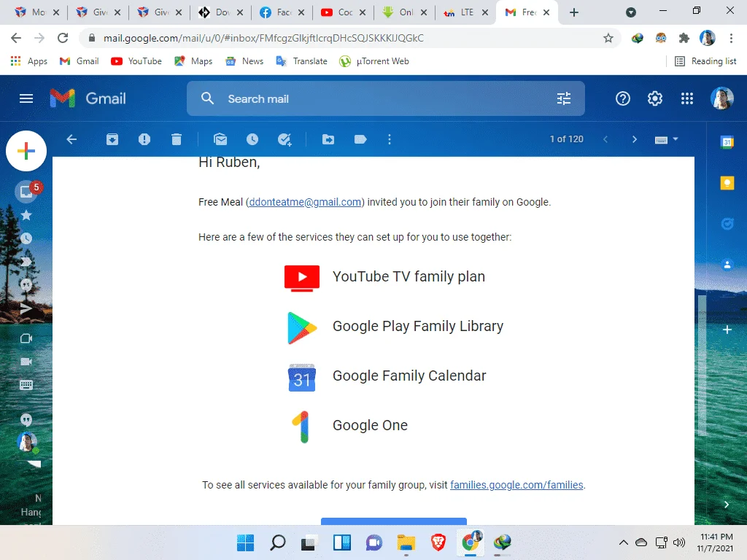Open Google Calendar side panel icon
This screenshot has width=747, height=560.
[x=727, y=141]
